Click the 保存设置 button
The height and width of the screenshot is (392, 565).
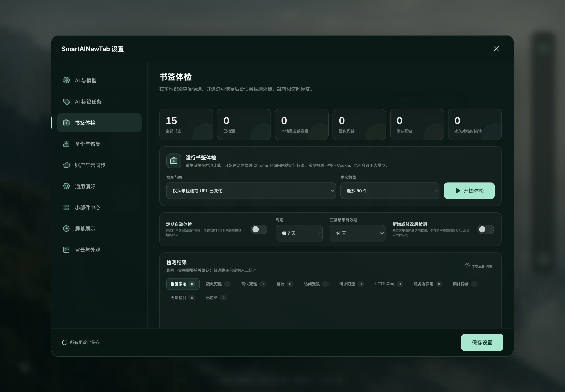[482, 342]
